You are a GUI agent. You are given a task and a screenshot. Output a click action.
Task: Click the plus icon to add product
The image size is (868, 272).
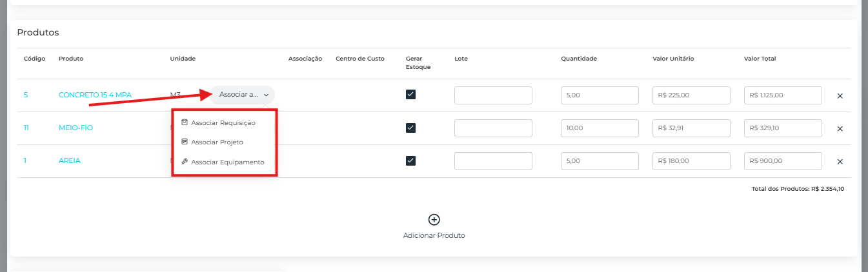[x=434, y=220]
